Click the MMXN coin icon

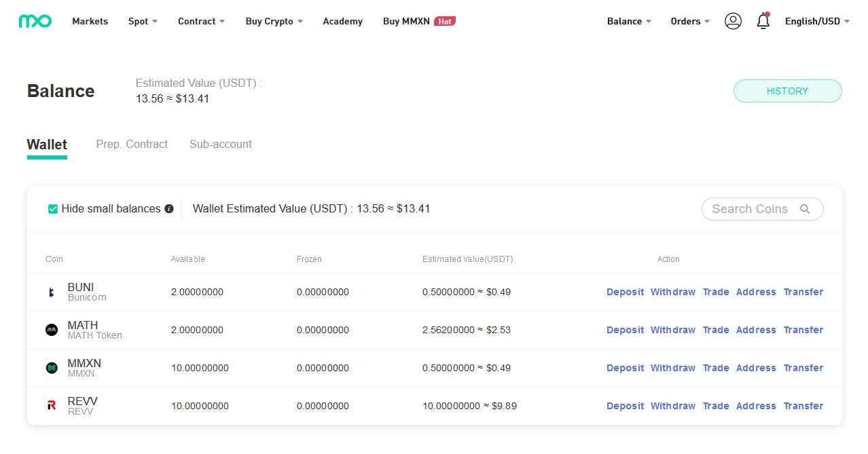pyautogui.click(x=52, y=368)
